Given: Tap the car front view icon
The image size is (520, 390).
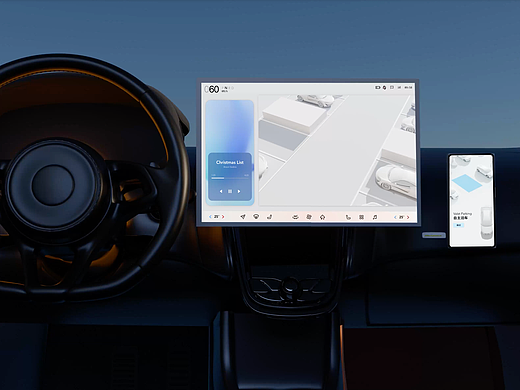Looking at the screenshot, I should pyautogui.click(x=295, y=217).
